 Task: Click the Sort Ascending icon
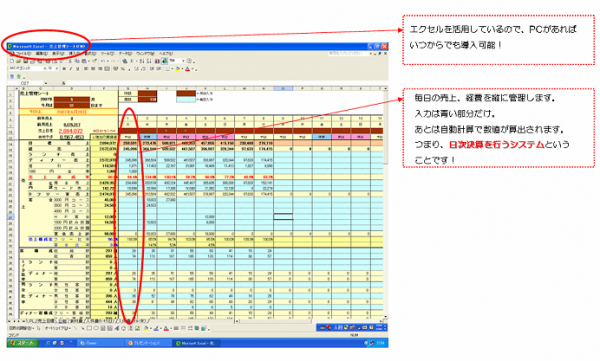[142, 61]
